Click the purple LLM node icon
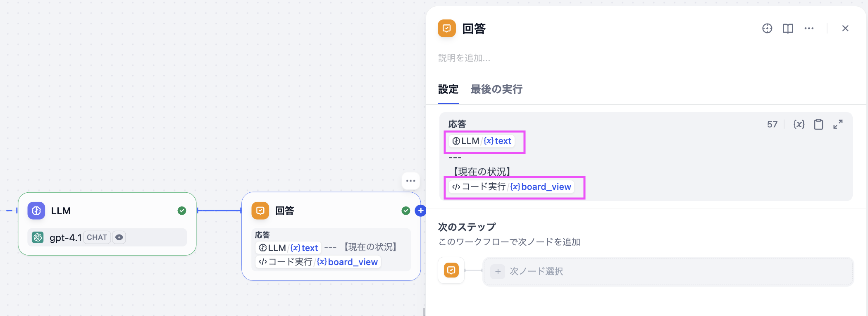Viewport: 868px width, 316px height. pyautogui.click(x=36, y=211)
